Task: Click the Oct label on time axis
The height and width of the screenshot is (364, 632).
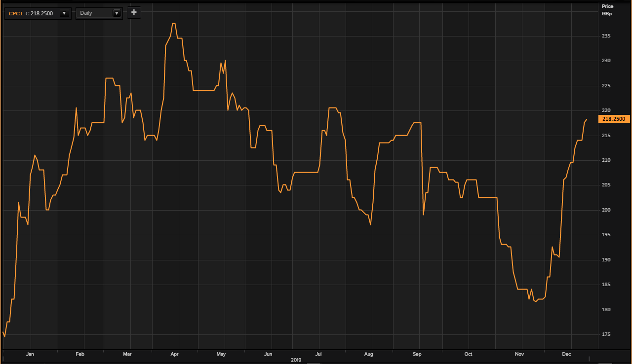Action: click(468, 354)
